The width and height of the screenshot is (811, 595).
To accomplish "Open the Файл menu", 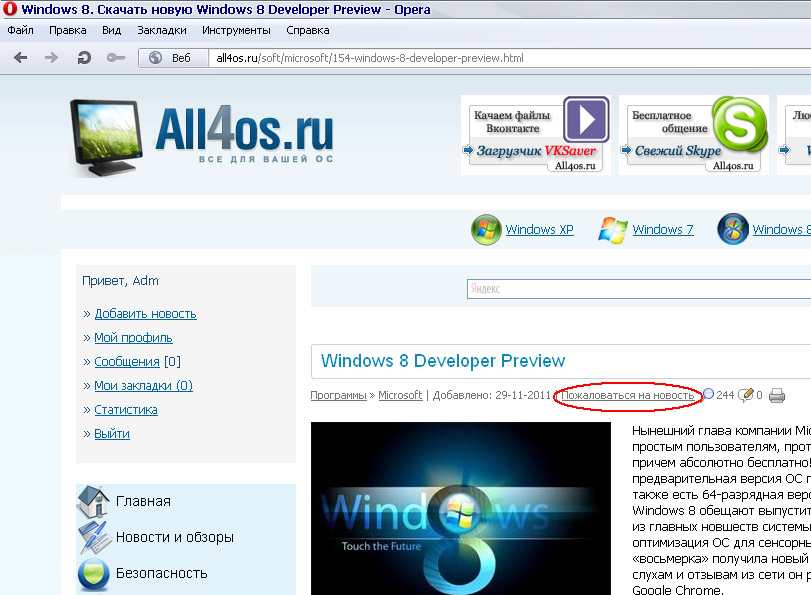I will 20,30.
